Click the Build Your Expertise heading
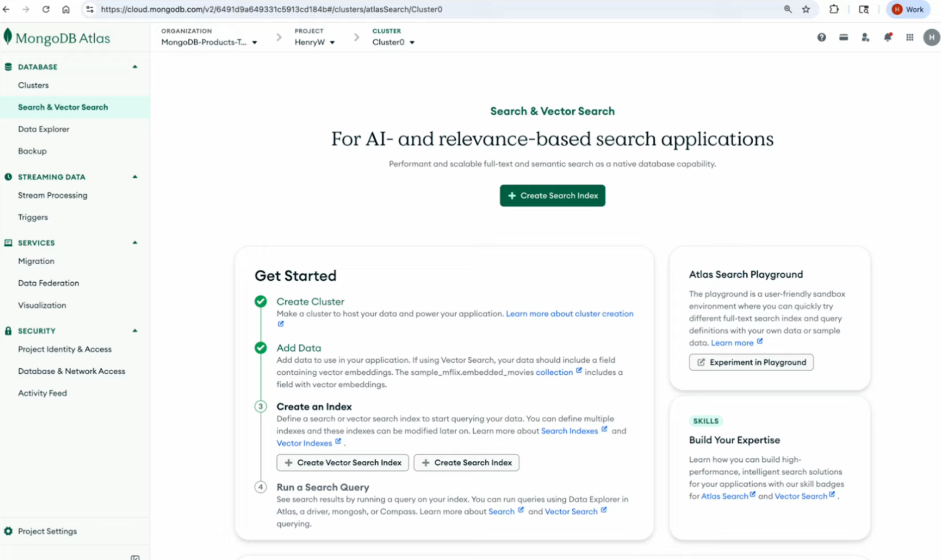 [735, 440]
